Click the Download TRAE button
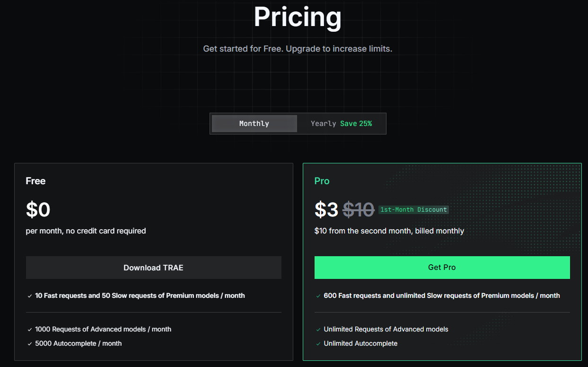The width and height of the screenshot is (588, 367). coord(153,268)
